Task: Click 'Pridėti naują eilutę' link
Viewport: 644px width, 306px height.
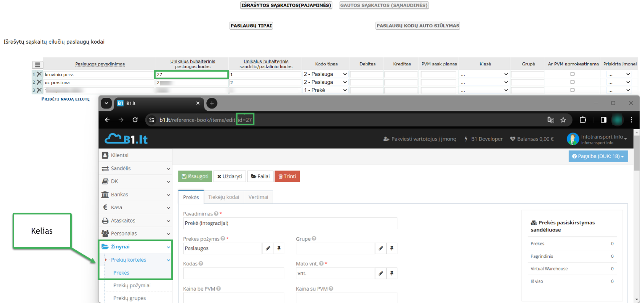Action: [x=66, y=99]
